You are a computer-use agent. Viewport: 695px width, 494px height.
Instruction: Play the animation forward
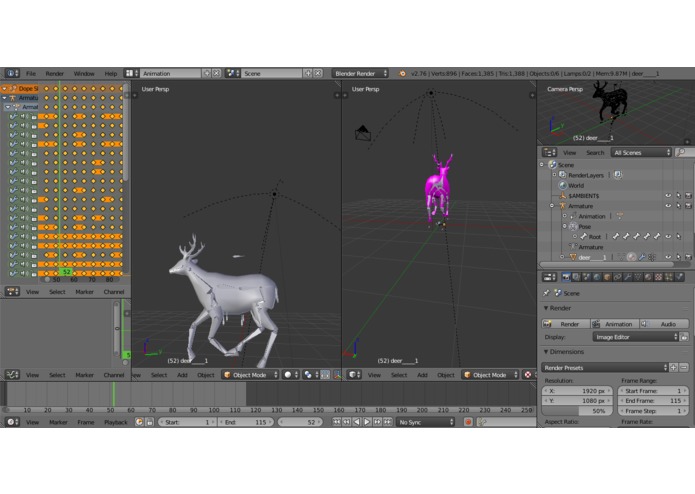click(367, 422)
